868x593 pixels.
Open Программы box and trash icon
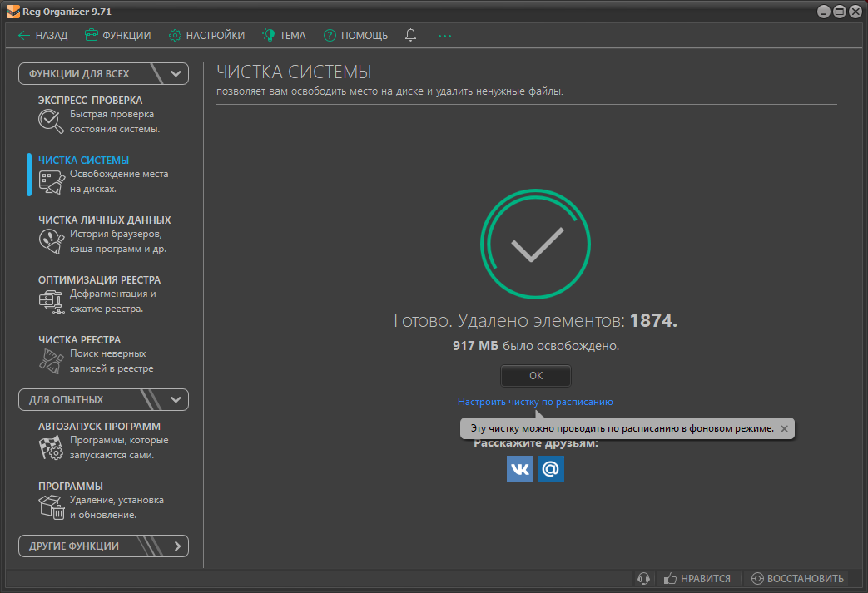click(x=51, y=507)
